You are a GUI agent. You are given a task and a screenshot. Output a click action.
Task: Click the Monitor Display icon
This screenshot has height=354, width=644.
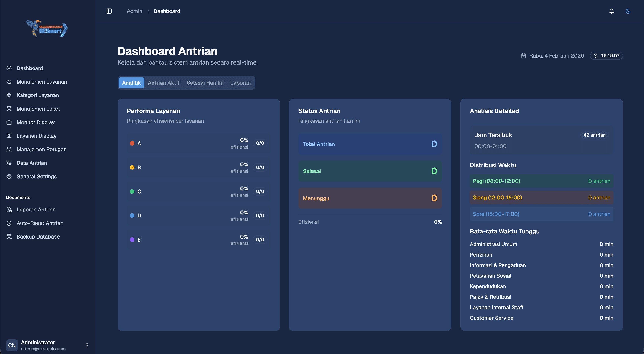[9, 122]
